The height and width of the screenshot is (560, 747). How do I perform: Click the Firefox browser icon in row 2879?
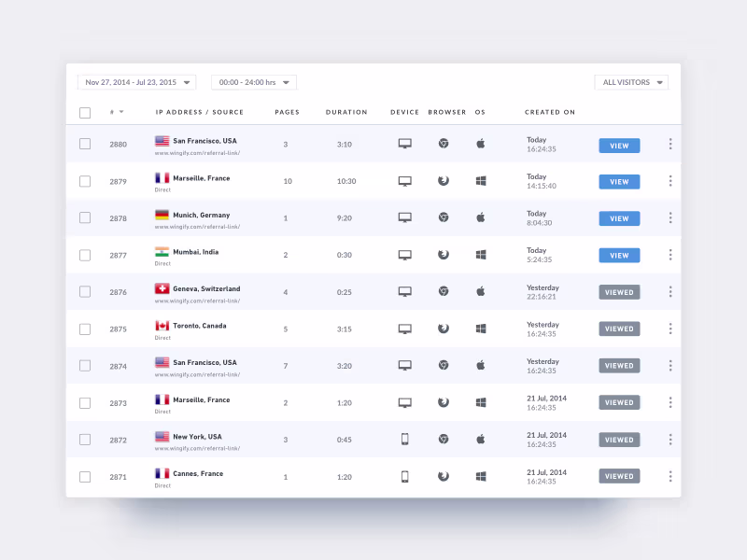[x=444, y=180]
